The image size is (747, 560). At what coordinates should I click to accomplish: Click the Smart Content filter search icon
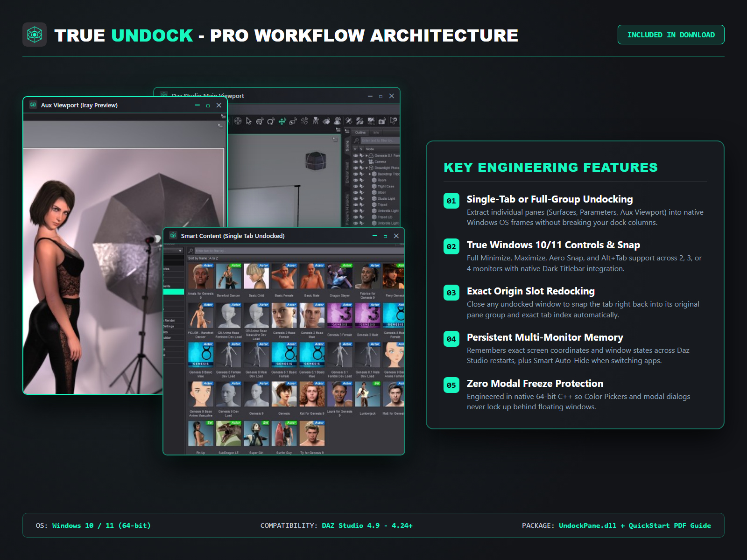click(190, 251)
